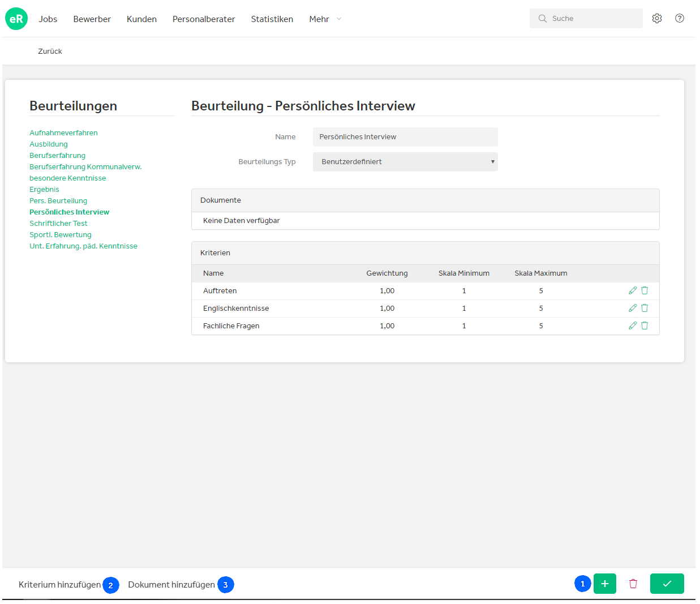The width and height of the screenshot is (700, 604).
Task: Click the Fachliche Fragen criterion name
Action: [x=231, y=326]
